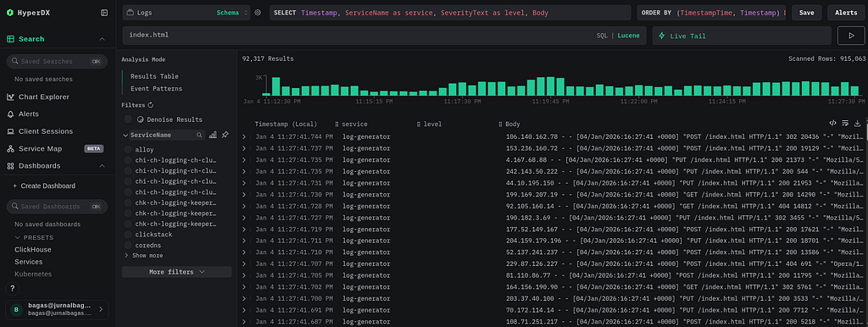
Task: Open the help question mark icon
Action: coord(12,288)
